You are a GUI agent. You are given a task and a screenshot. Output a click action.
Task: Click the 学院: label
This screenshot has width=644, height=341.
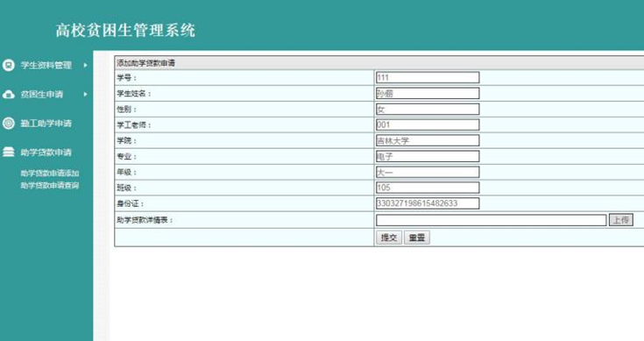click(126, 140)
